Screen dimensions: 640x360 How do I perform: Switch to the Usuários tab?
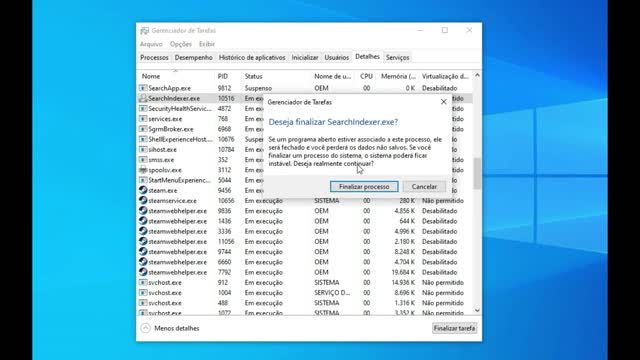coord(337,58)
